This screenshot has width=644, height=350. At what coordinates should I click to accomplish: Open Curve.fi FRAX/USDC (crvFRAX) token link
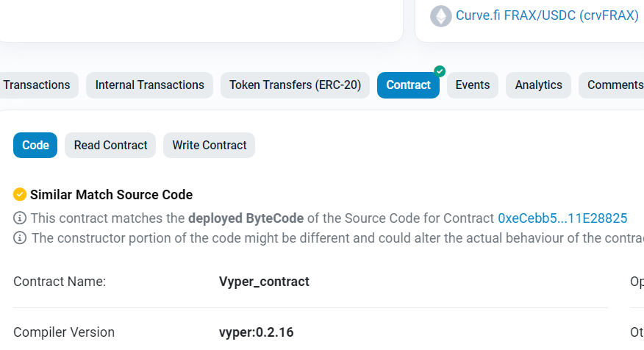pyautogui.click(x=547, y=15)
